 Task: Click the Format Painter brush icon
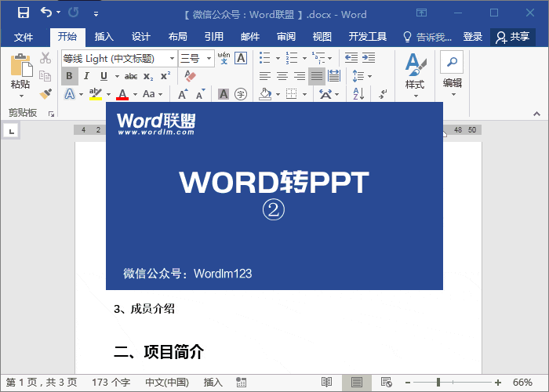point(45,94)
